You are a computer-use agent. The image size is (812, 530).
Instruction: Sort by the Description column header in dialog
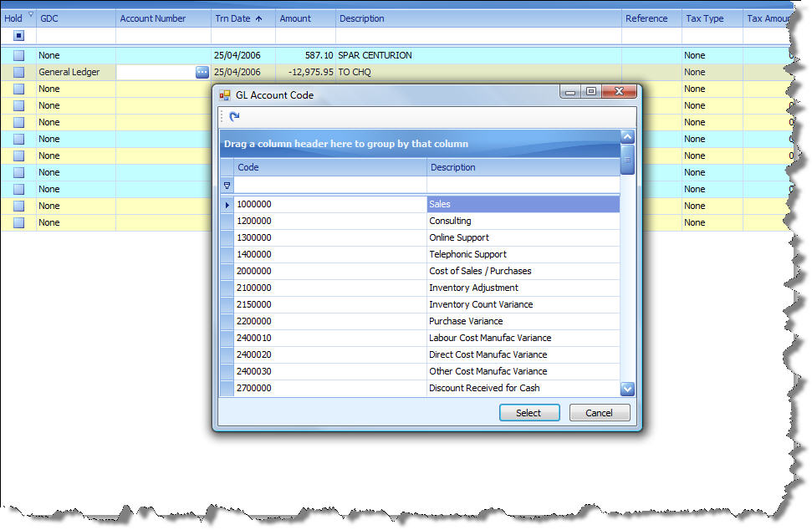pos(523,167)
